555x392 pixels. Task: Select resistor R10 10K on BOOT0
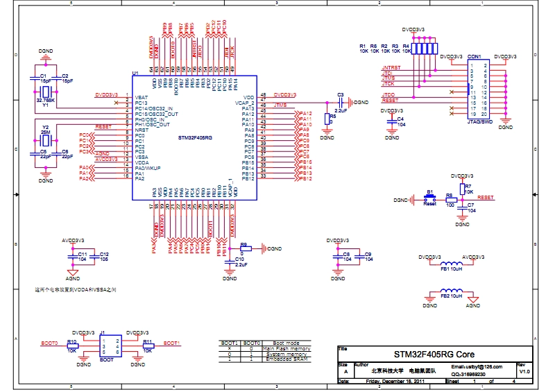(x=73, y=346)
